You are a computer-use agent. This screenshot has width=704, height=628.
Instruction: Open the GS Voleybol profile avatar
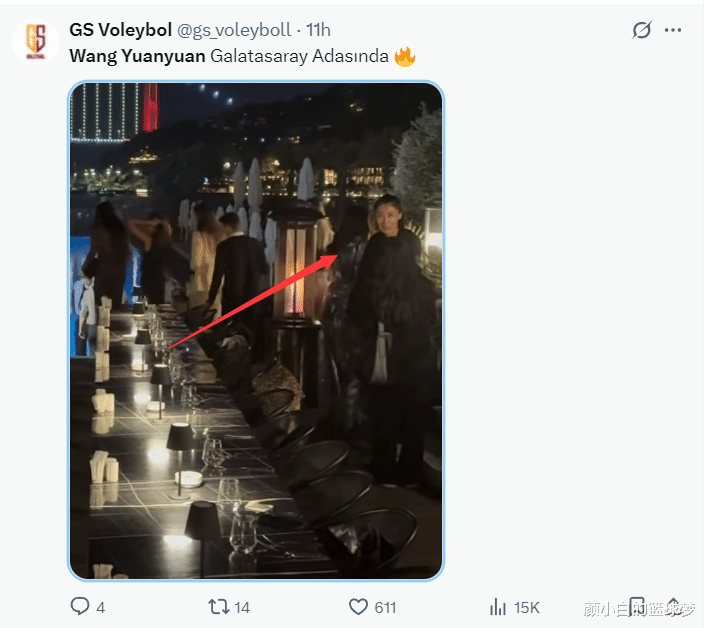(x=35, y=40)
